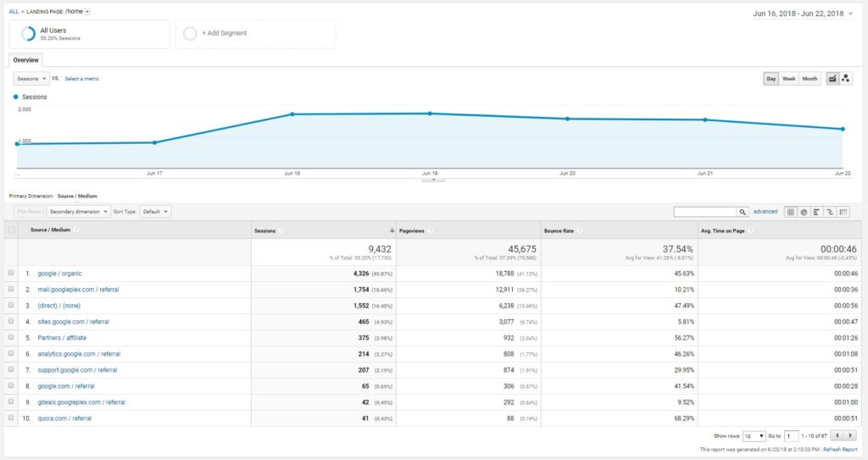Go to next page of rows
The width and height of the screenshot is (868, 460).
850,435
